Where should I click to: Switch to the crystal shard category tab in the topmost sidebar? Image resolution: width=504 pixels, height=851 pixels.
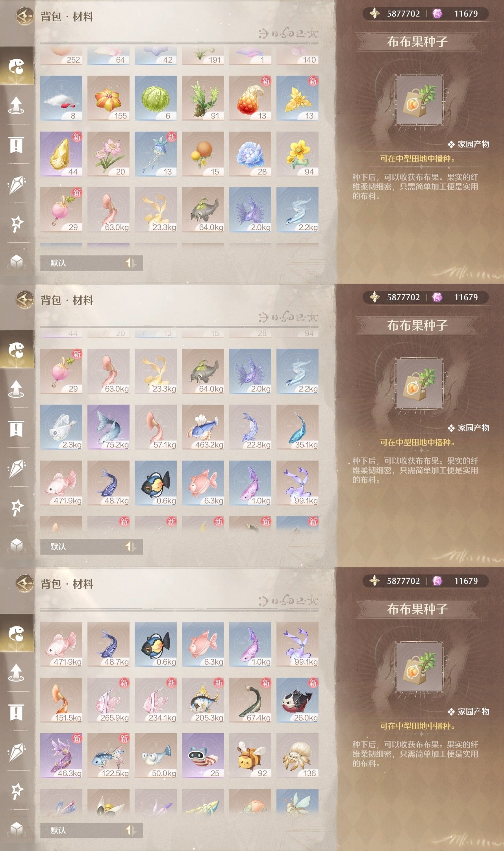(16, 184)
